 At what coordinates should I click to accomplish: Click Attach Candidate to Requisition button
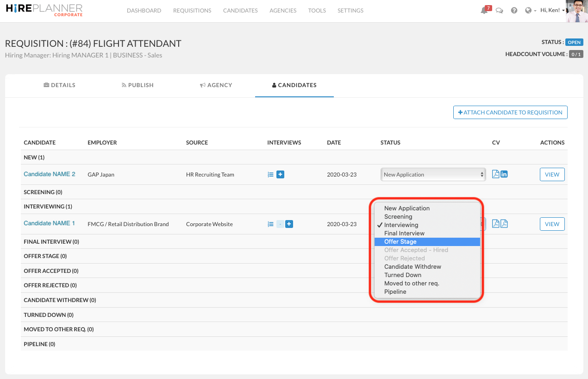[510, 113]
